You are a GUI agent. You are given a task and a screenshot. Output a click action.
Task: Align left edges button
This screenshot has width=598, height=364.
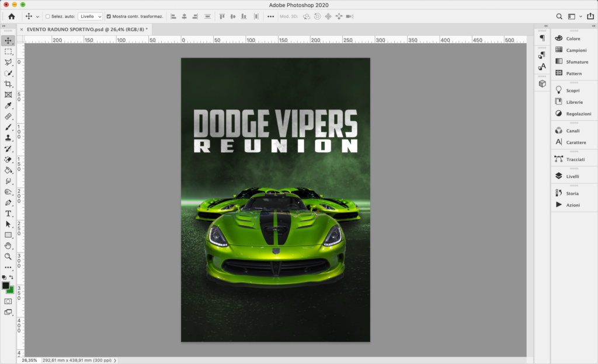tap(173, 16)
